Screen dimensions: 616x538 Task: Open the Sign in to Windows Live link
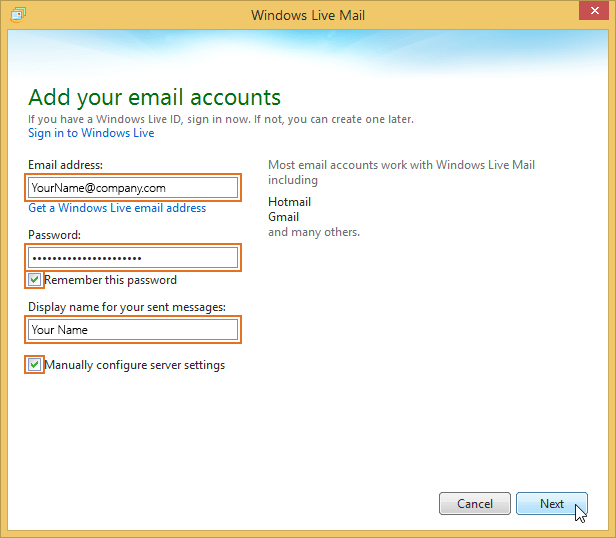point(91,133)
